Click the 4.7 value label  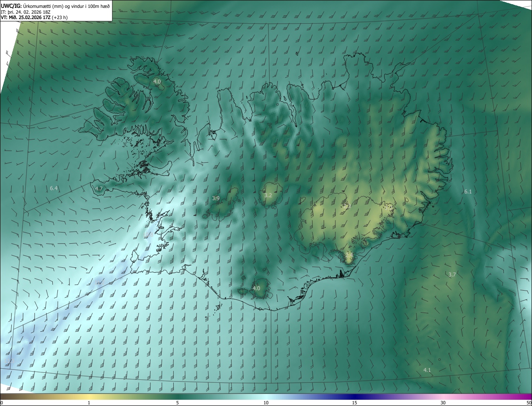pyautogui.click(x=99, y=188)
